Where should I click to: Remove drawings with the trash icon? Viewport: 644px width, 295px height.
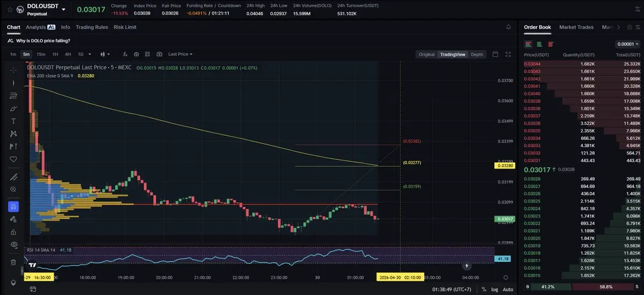[x=13, y=262]
